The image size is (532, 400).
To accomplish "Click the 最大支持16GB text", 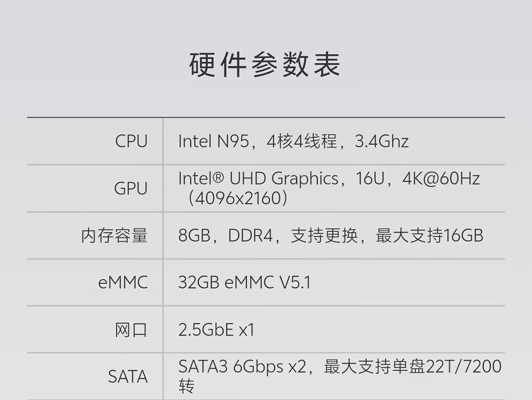I will click(x=429, y=235).
